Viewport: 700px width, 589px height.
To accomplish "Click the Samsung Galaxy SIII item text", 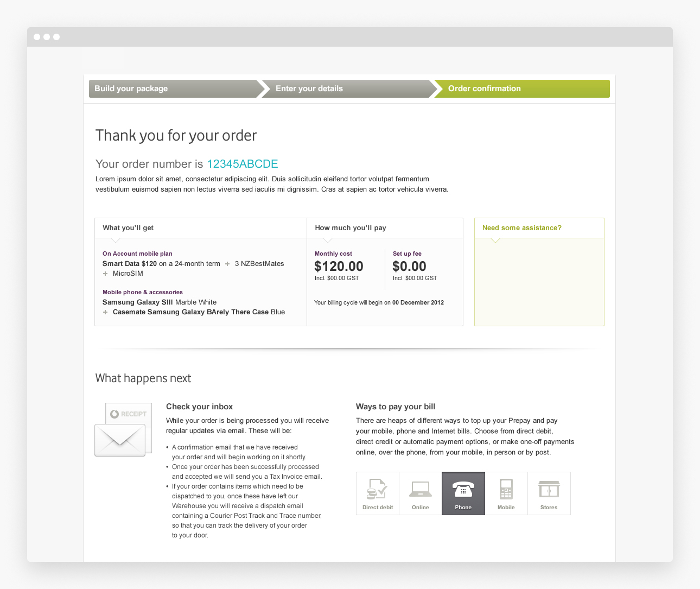I will (160, 302).
